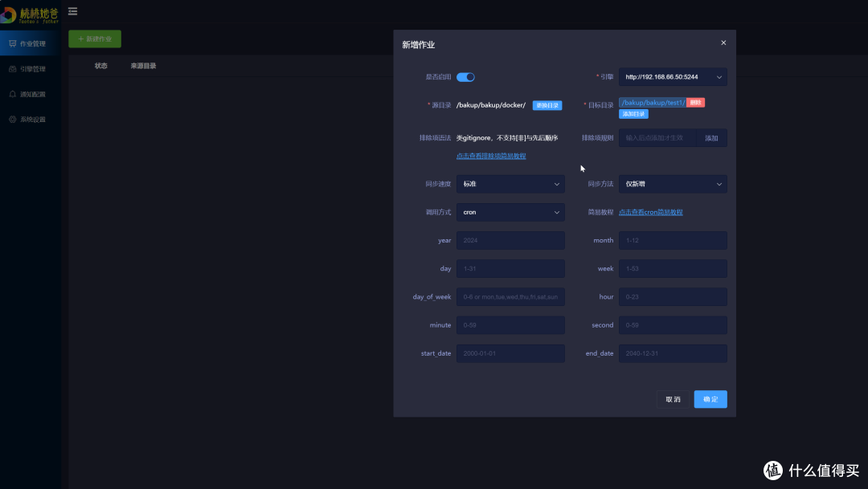Click the /bakup/bakup/docker/ source path text

pos(490,105)
